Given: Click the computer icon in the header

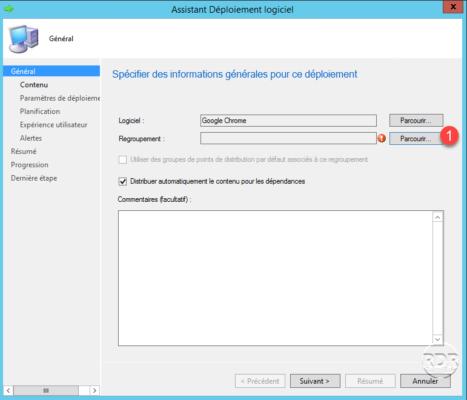Looking at the screenshot, I should [23, 39].
